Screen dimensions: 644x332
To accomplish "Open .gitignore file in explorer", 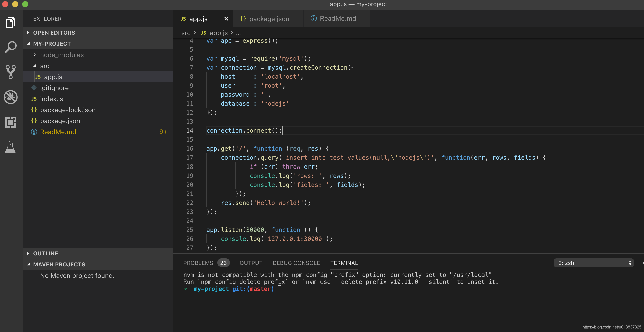I will [98, 88].
